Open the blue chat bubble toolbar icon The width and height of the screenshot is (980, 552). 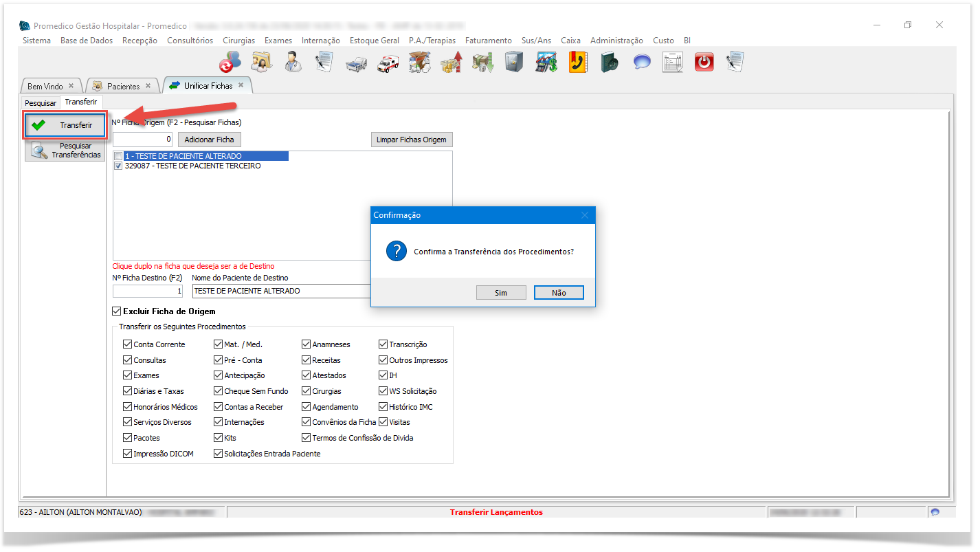(642, 63)
